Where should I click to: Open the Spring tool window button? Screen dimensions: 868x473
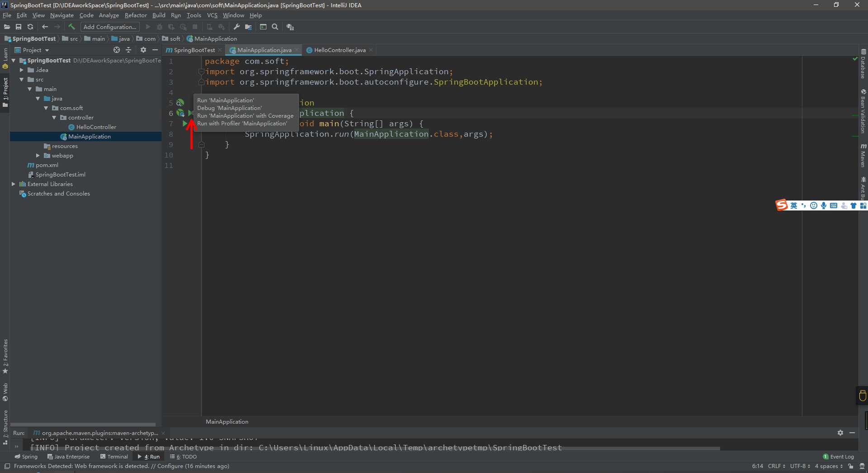(x=26, y=457)
